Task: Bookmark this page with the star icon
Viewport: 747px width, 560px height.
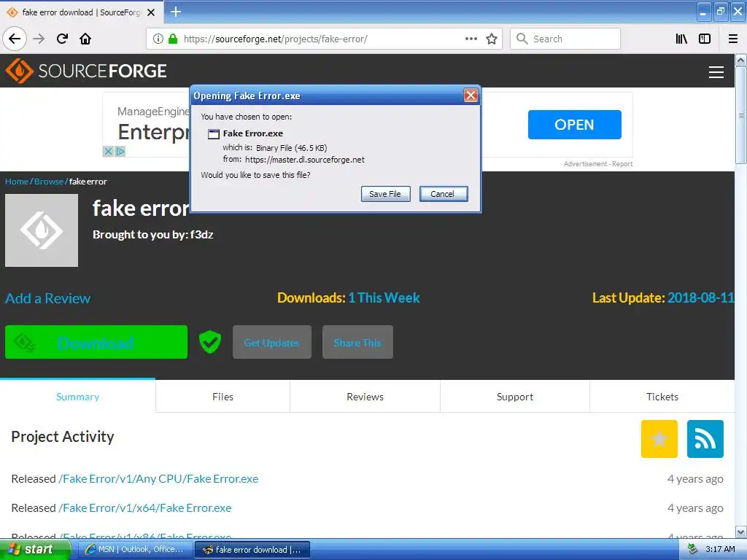Action: click(x=492, y=39)
